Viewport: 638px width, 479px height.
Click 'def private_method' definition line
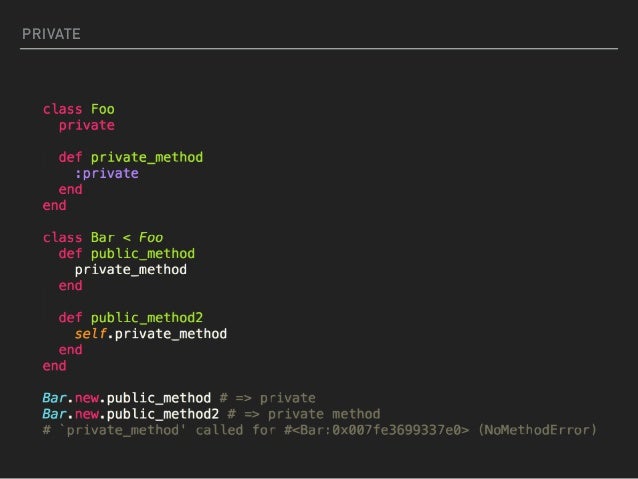click(x=131, y=157)
